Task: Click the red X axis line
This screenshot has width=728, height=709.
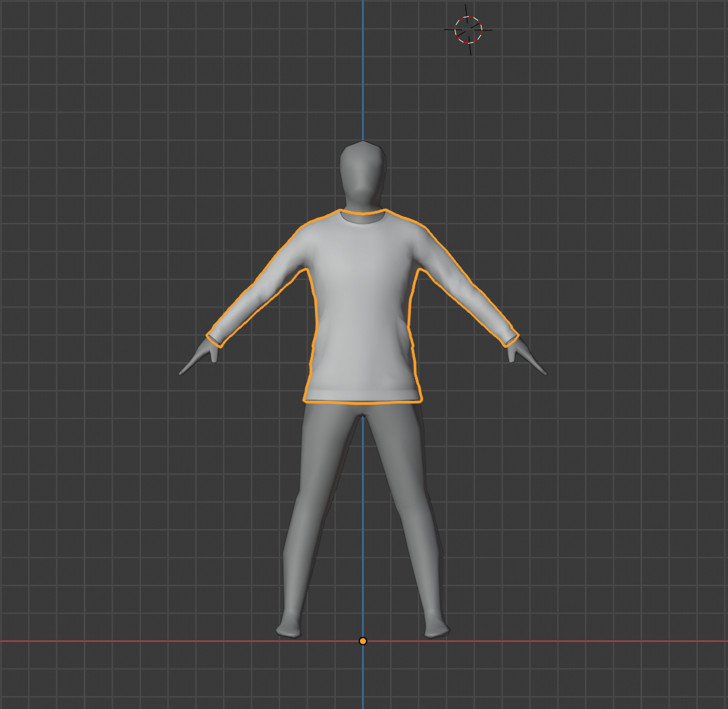Action: [134, 641]
